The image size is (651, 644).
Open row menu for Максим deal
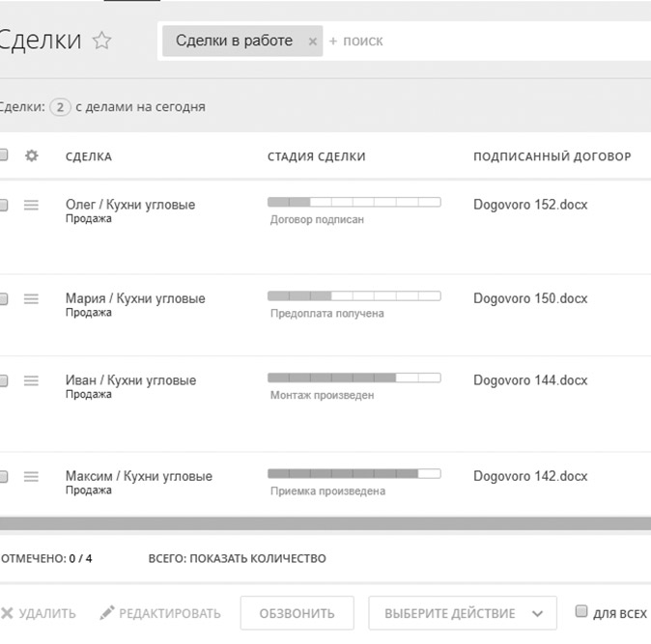tap(31, 476)
